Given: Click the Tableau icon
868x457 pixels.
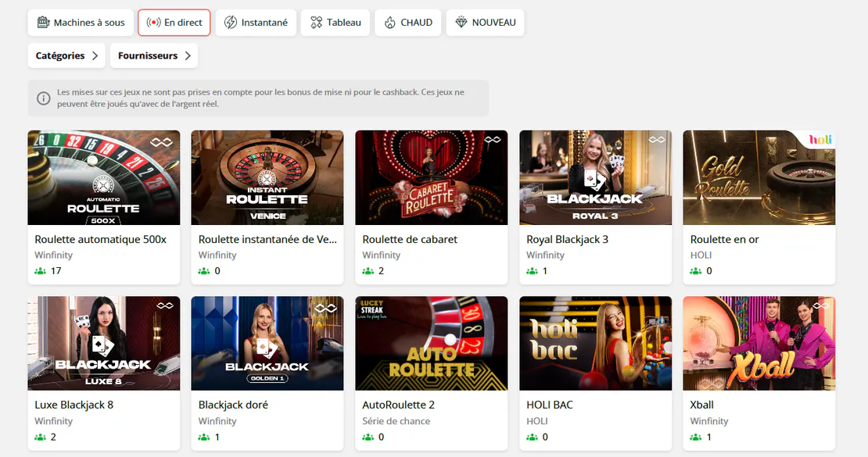Looking at the screenshot, I should [316, 23].
